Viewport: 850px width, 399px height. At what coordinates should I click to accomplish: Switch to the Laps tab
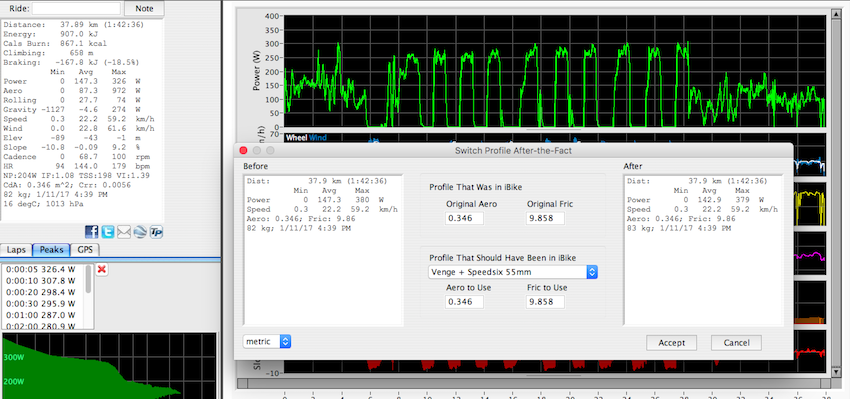click(16, 250)
